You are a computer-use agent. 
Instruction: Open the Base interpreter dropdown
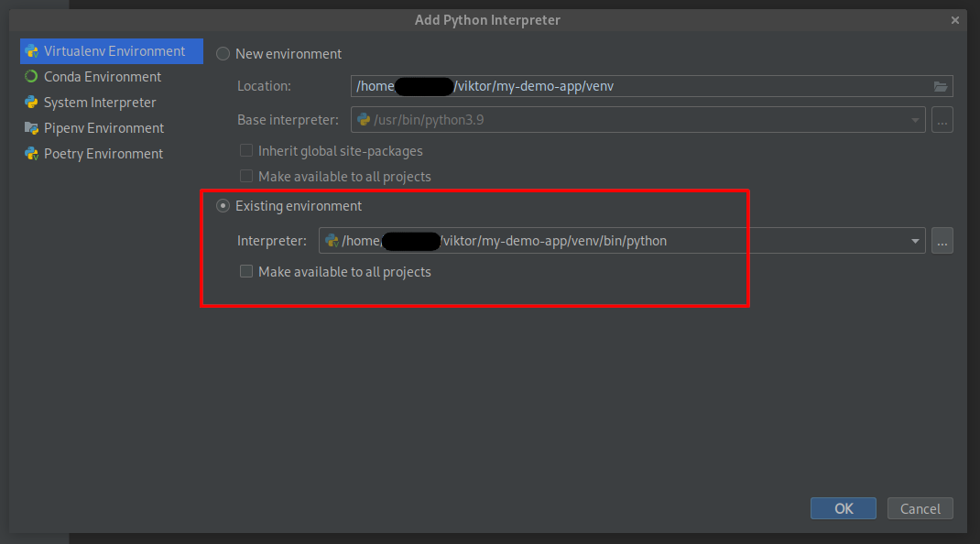coord(914,119)
